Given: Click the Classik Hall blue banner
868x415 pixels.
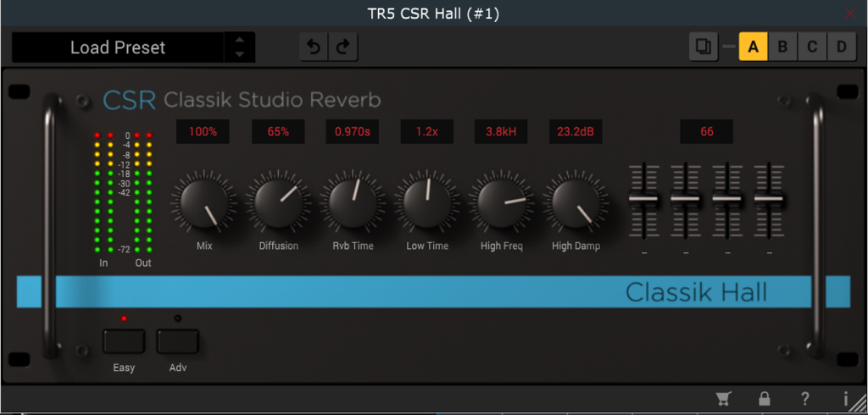Looking at the screenshot, I should click(433, 291).
